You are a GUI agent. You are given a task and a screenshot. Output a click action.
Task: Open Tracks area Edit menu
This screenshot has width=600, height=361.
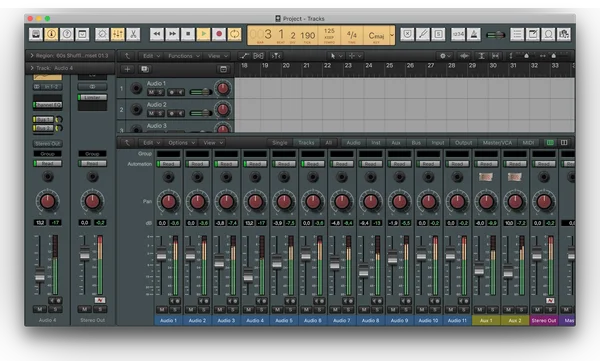150,56
